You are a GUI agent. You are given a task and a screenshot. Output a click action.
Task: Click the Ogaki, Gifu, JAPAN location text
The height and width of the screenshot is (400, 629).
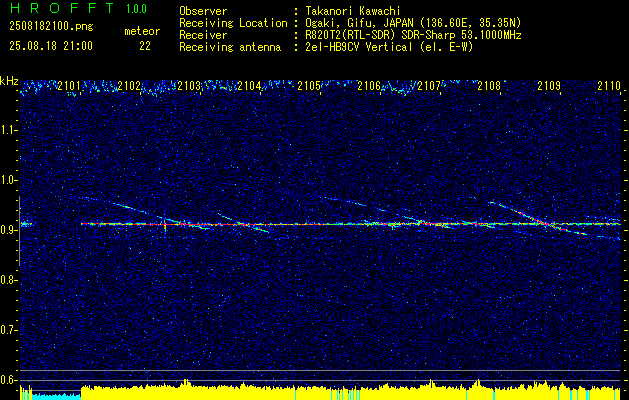414,23
